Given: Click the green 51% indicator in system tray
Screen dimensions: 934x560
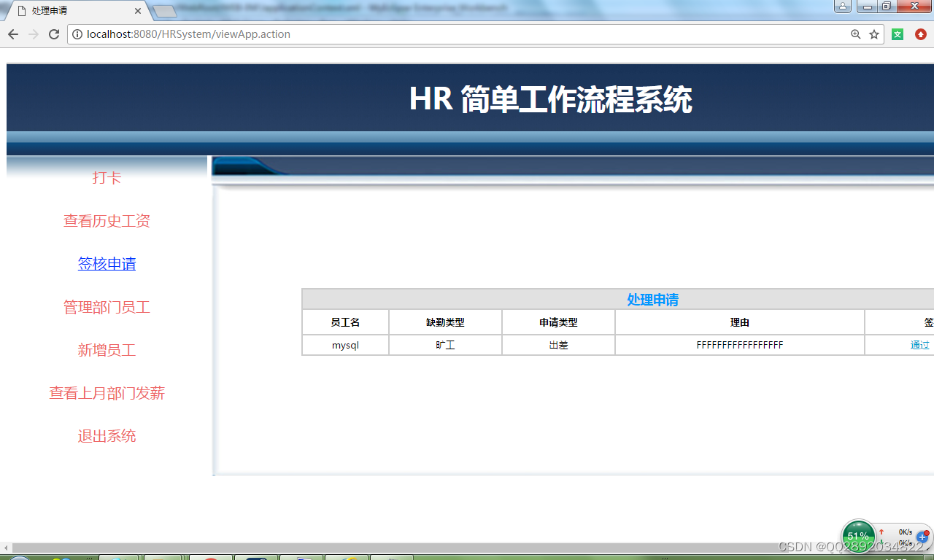Looking at the screenshot, I should pos(858,537).
